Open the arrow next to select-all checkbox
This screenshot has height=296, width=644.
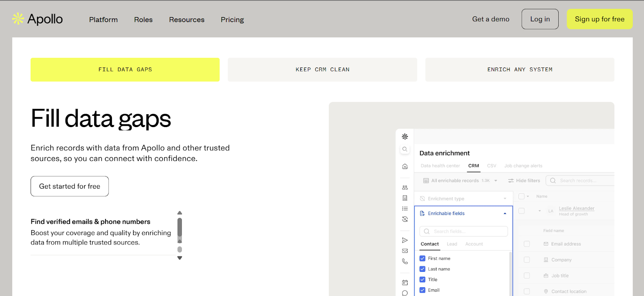tap(528, 197)
